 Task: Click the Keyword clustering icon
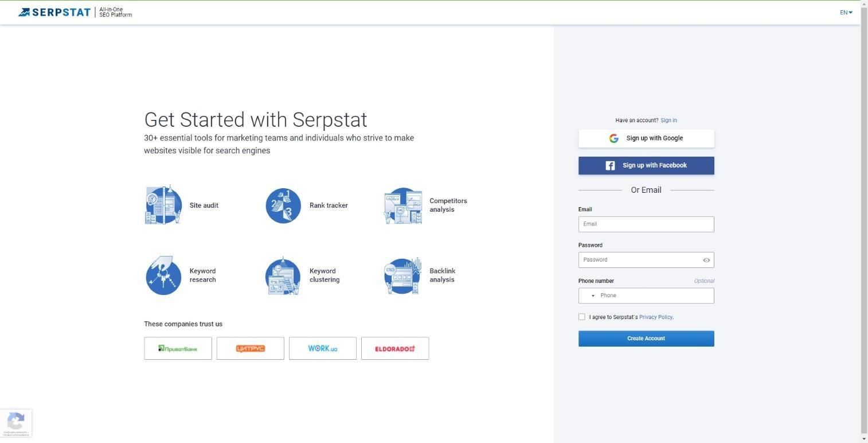click(283, 275)
